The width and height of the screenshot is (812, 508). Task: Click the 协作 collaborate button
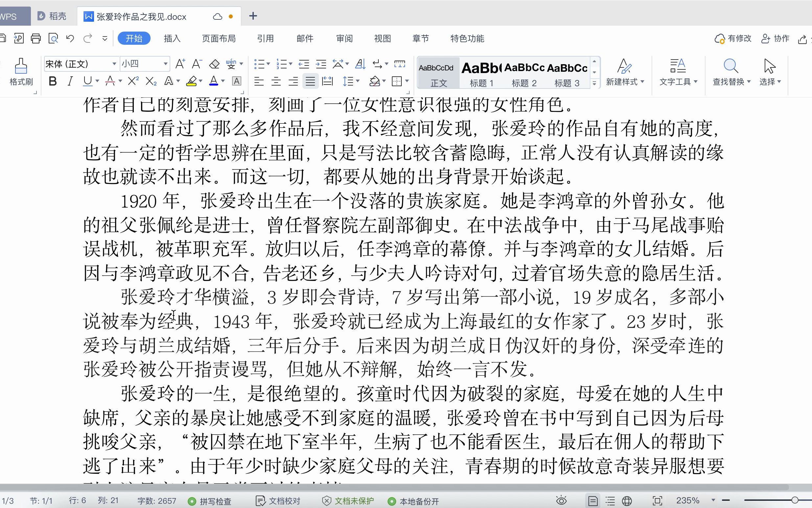click(775, 38)
